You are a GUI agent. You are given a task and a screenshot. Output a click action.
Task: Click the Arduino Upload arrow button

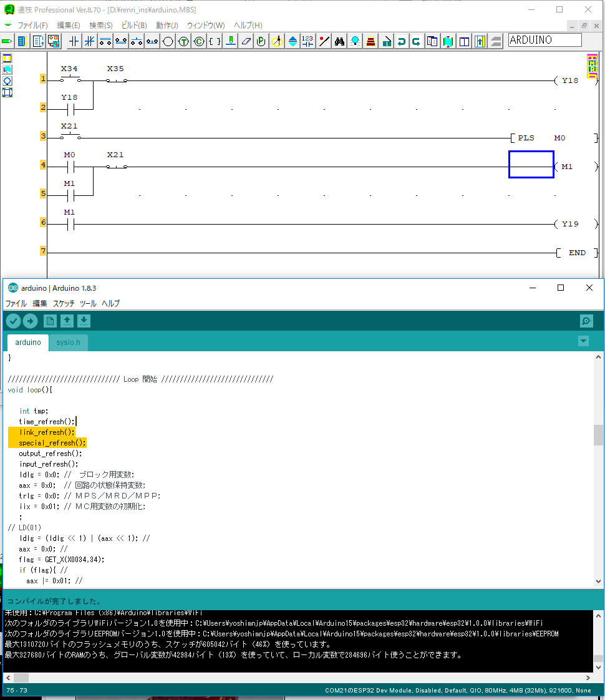(30, 321)
